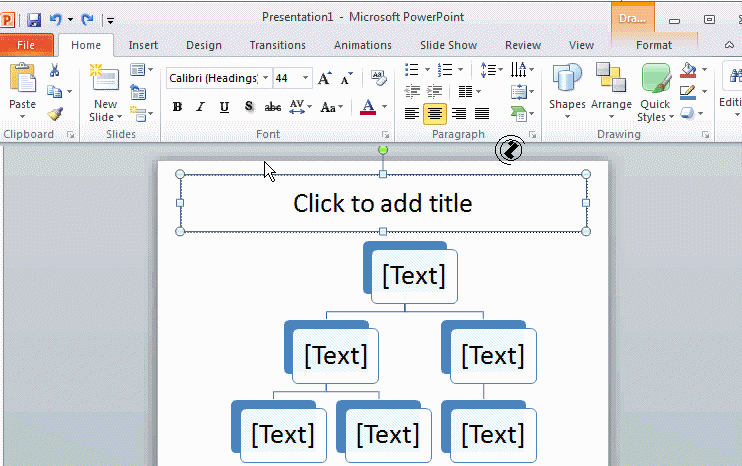Click the Save icon in Quick Access toolbar

(34, 20)
